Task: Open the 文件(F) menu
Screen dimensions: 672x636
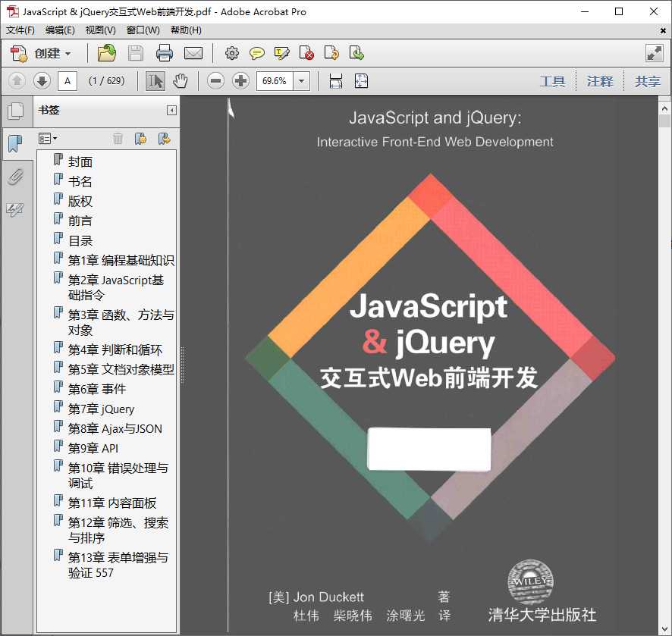Action: (x=20, y=30)
